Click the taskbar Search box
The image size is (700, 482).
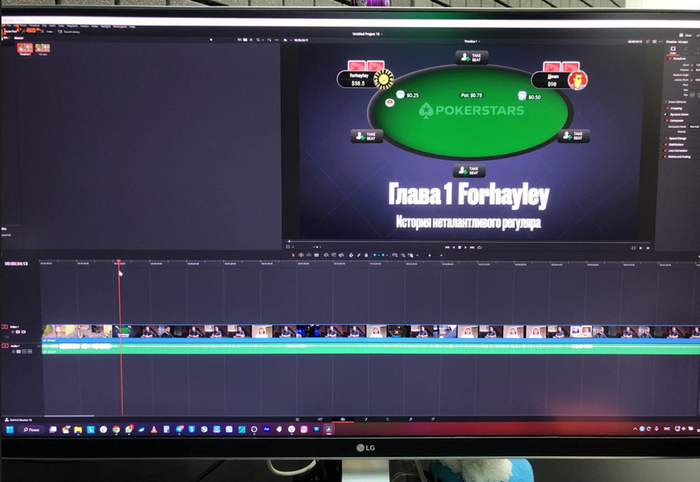31,429
